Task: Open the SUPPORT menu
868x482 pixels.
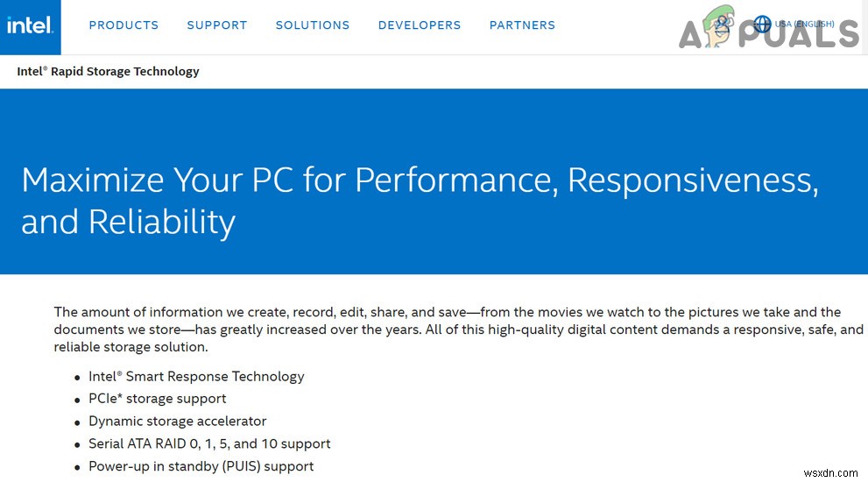Action: tap(217, 25)
